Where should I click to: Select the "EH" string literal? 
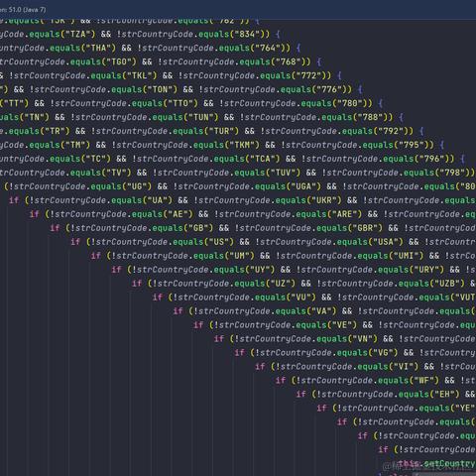coord(444,395)
